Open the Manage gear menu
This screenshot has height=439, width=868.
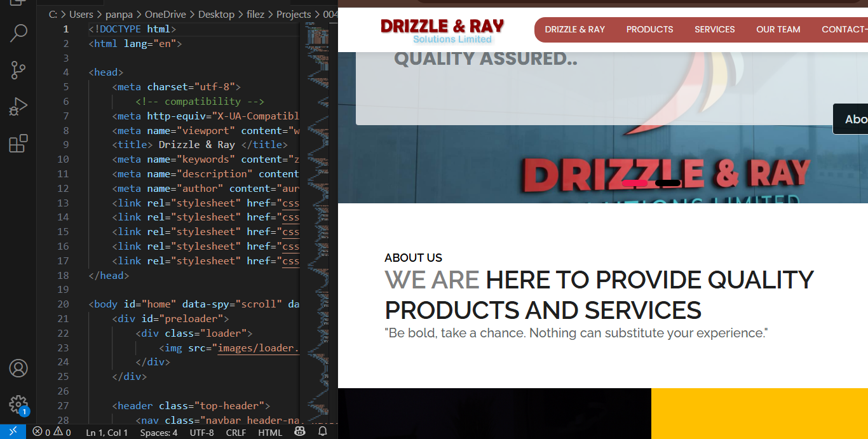18,404
